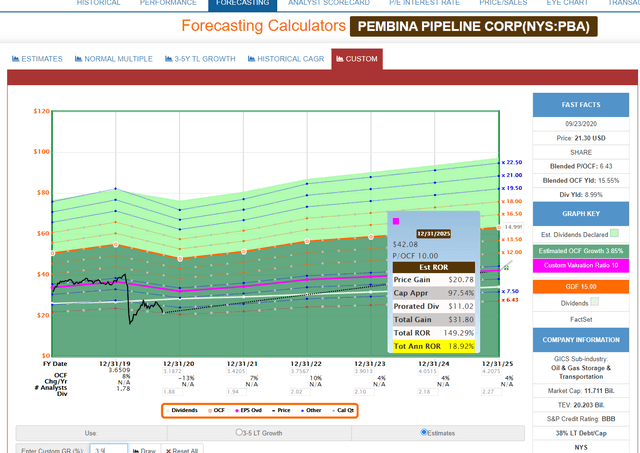Viewport: 640px width, 453px height.
Task: Click the light green Est. Dividends Declared swatch
Action: [x=614, y=233]
